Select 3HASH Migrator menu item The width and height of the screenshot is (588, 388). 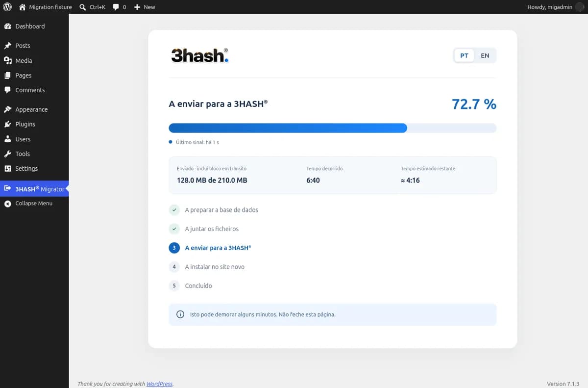point(34,188)
